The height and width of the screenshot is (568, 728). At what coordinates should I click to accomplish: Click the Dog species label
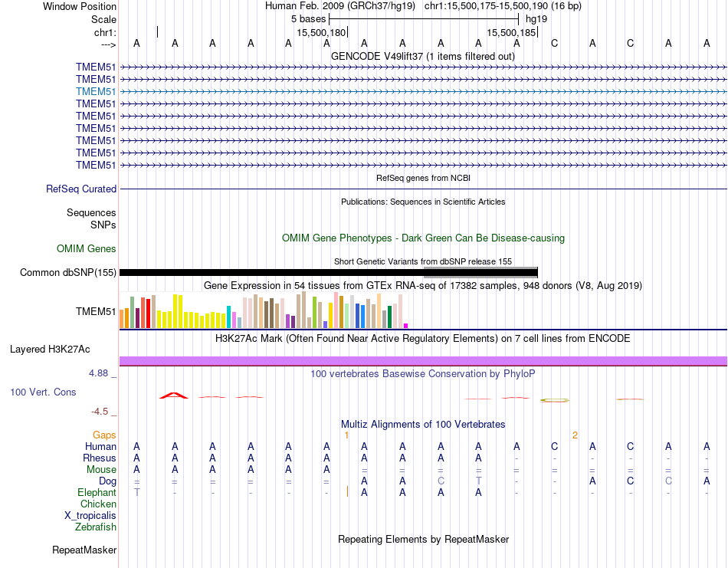click(x=107, y=481)
